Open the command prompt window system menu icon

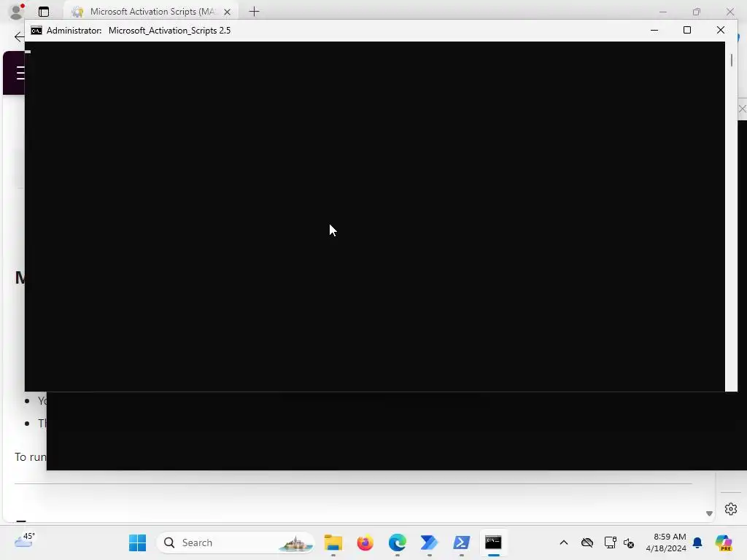point(36,31)
